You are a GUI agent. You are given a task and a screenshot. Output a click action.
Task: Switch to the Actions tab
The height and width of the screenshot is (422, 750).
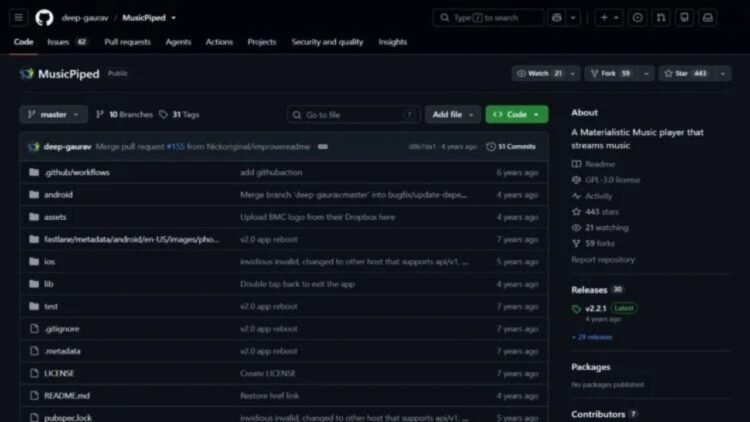219,42
